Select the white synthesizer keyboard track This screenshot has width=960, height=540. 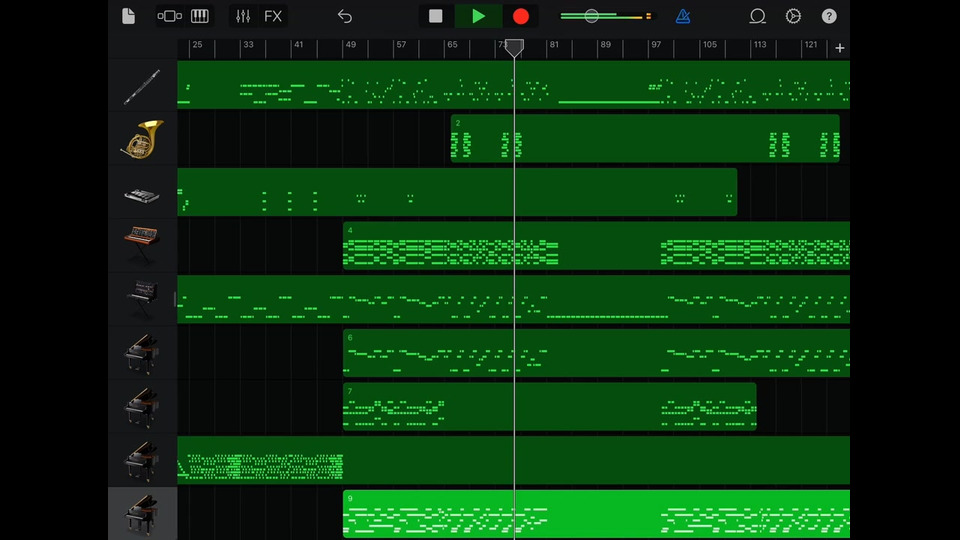coord(143,193)
